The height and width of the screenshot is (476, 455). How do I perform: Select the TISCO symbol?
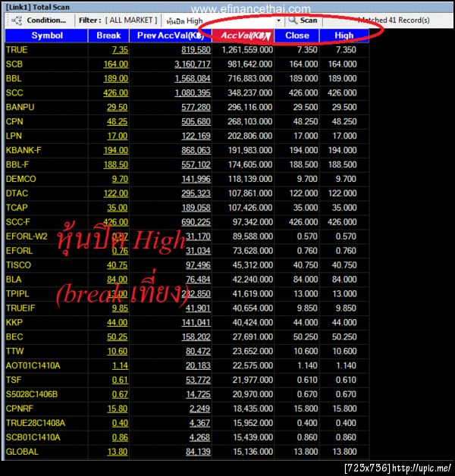tap(18, 265)
